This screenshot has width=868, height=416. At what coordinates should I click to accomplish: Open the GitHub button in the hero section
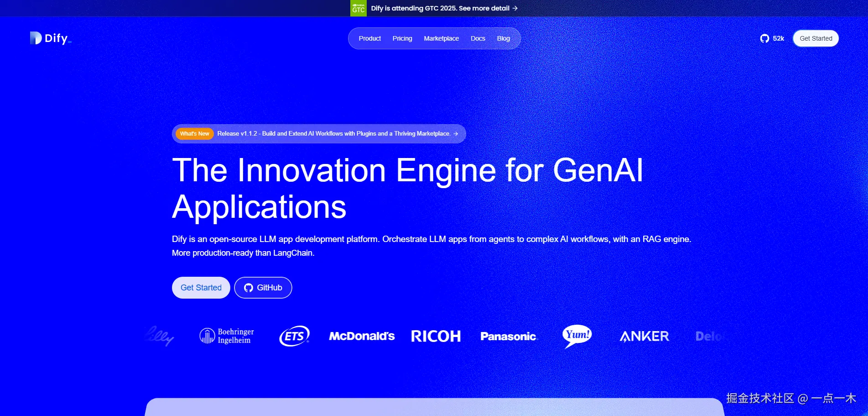coord(263,288)
